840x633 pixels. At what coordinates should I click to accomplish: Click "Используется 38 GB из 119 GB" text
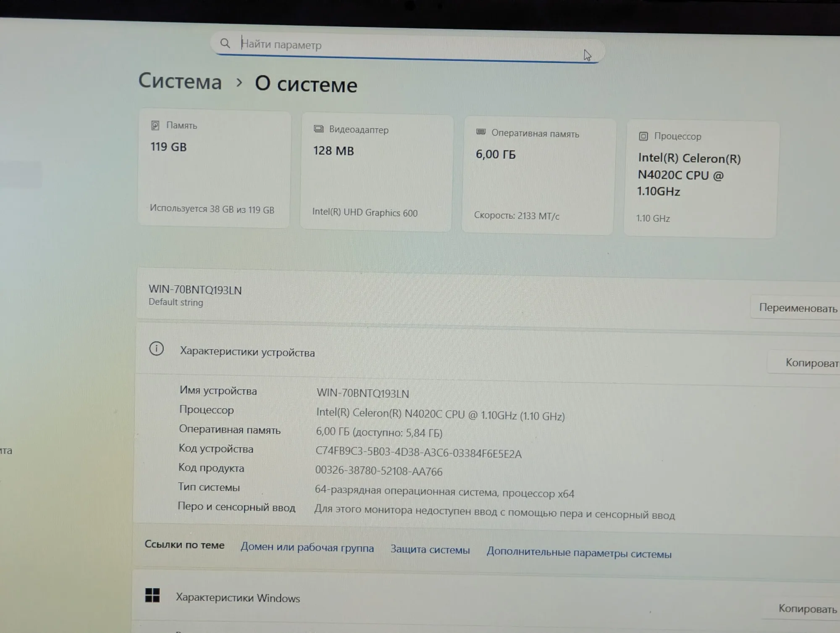212,209
